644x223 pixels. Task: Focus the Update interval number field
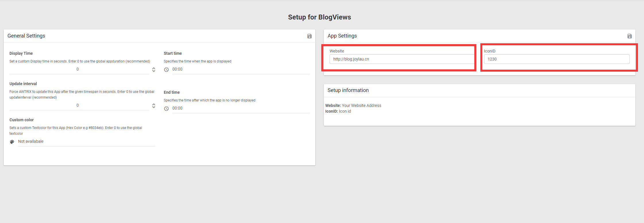coord(78,105)
